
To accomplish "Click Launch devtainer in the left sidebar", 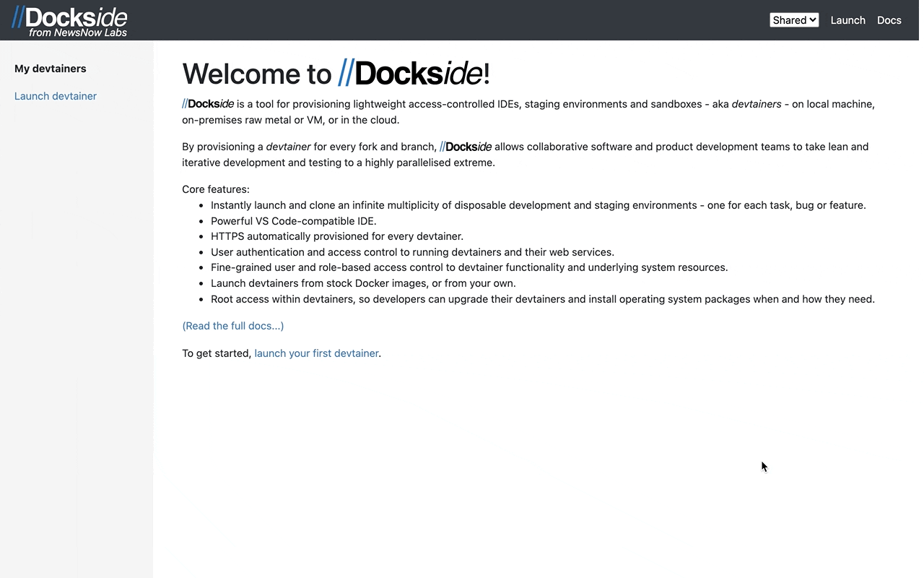I will (x=56, y=95).
